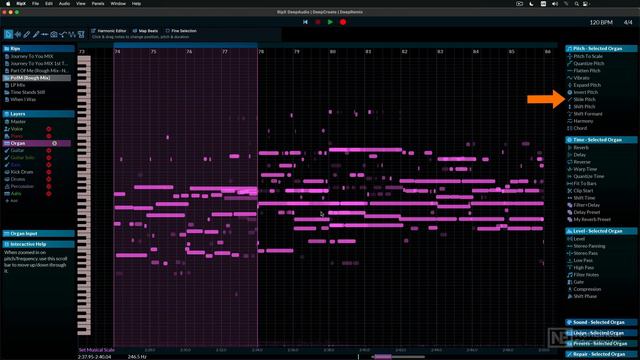The width and height of the screenshot is (640, 360).
Task: Open the Help menu
Action: pyautogui.click(x=136, y=4)
